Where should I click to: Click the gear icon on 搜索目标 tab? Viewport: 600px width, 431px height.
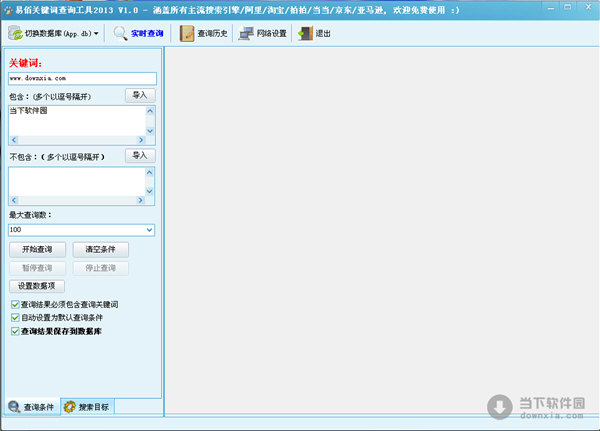click(68, 407)
